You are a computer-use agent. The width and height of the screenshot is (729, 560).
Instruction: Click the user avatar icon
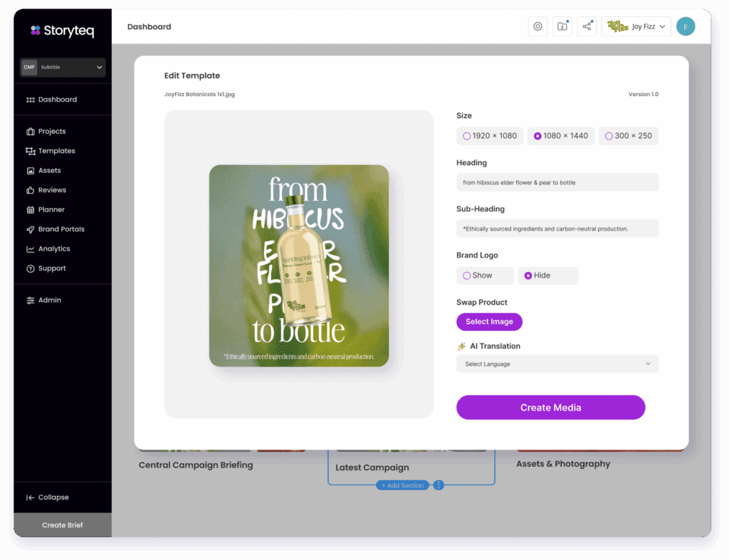click(x=685, y=26)
